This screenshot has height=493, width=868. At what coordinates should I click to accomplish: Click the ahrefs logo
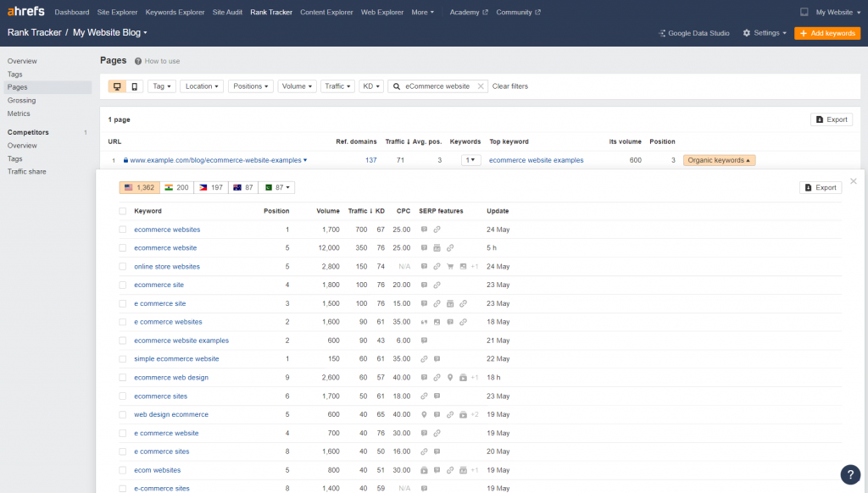tap(25, 12)
